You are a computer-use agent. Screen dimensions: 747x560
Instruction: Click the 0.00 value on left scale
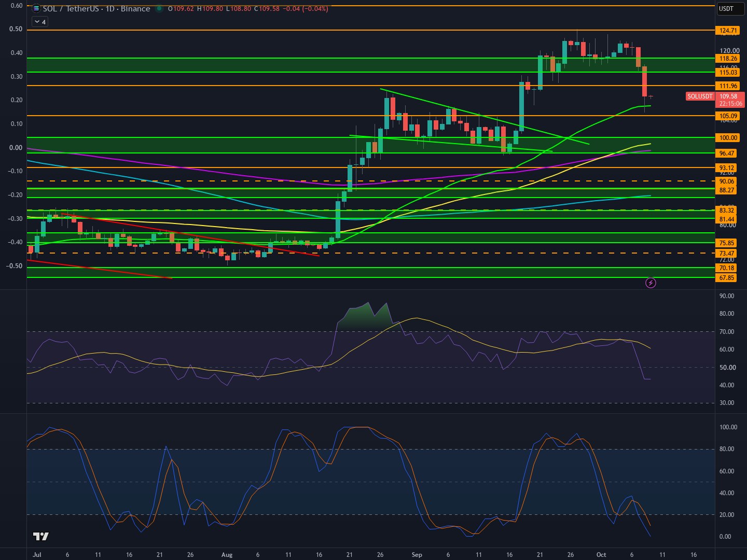[16, 148]
